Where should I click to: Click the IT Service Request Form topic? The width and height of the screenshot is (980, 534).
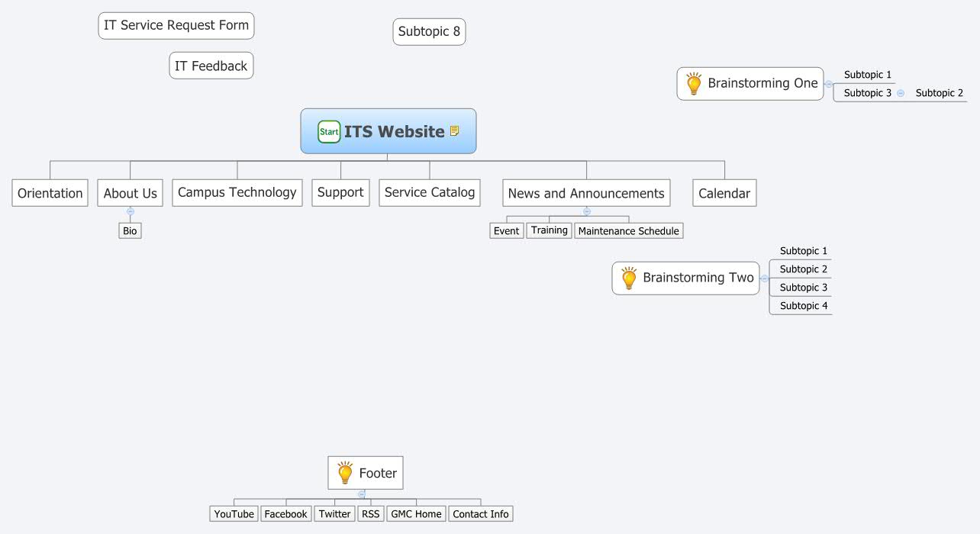tap(176, 25)
